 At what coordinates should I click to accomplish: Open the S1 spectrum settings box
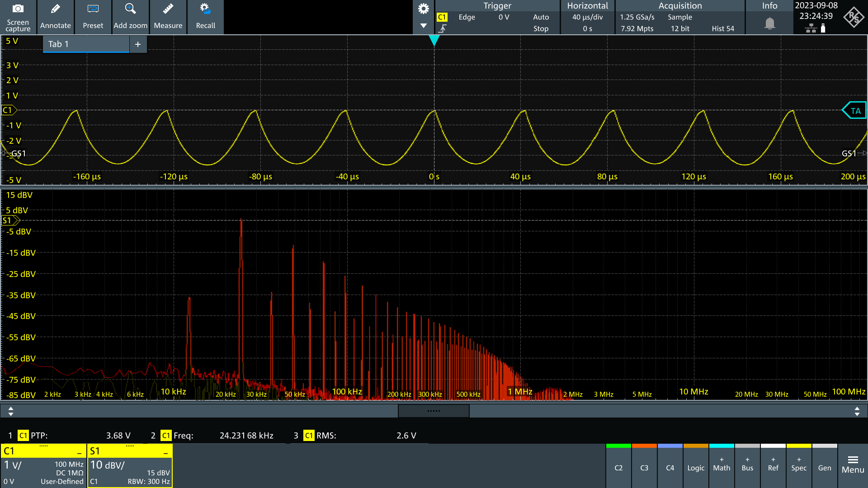(x=130, y=466)
